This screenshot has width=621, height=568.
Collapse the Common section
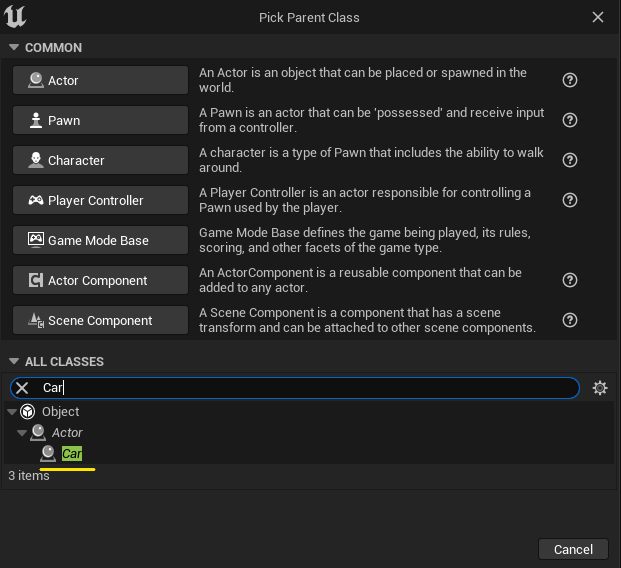coord(14,48)
